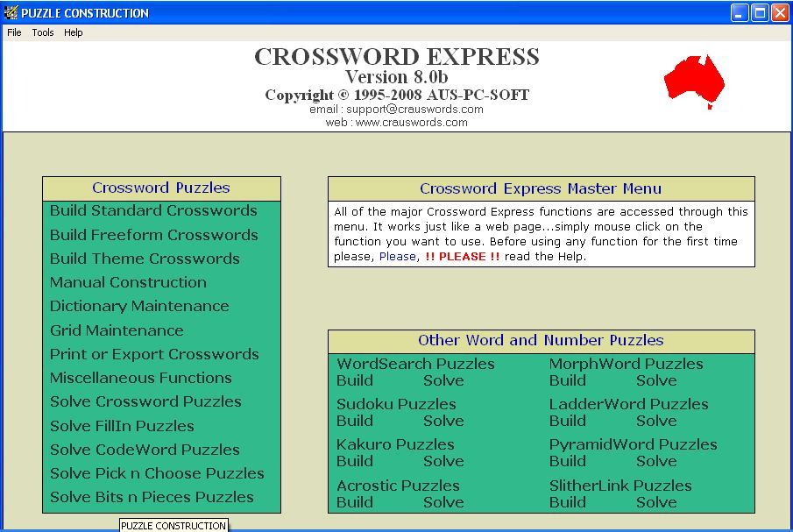Image resolution: width=793 pixels, height=532 pixels.
Task: Open Build Theme Crosswords
Action: (145, 259)
